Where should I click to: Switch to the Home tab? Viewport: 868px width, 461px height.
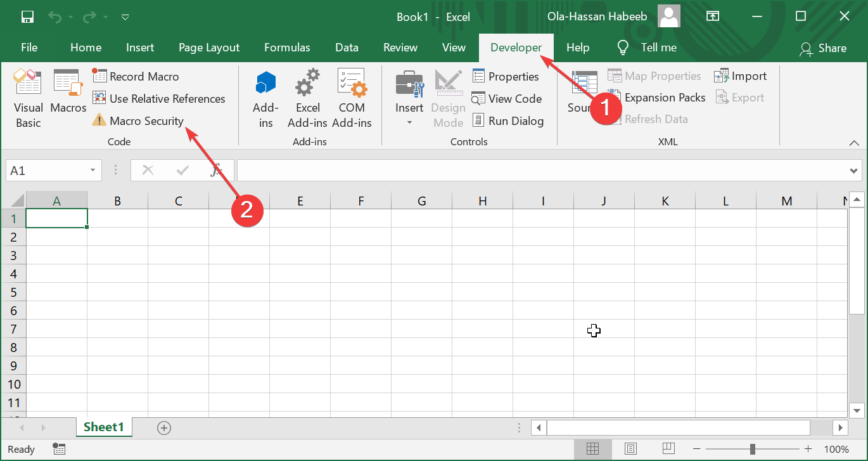[x=86, y=48]
